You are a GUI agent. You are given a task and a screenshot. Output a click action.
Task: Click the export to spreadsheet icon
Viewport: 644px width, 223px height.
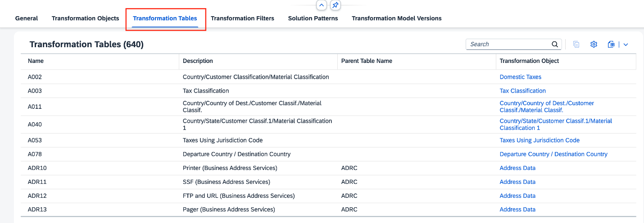click(x=611, y=44)
